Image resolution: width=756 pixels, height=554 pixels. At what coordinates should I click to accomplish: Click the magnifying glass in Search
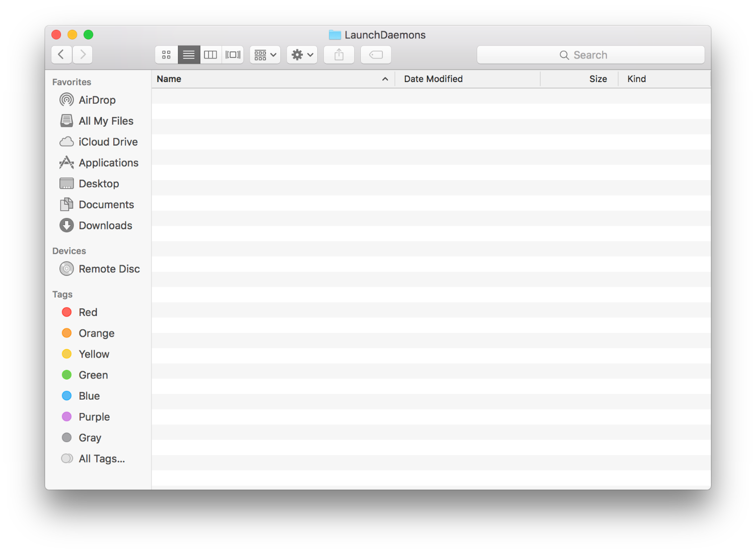click(564, 55)
